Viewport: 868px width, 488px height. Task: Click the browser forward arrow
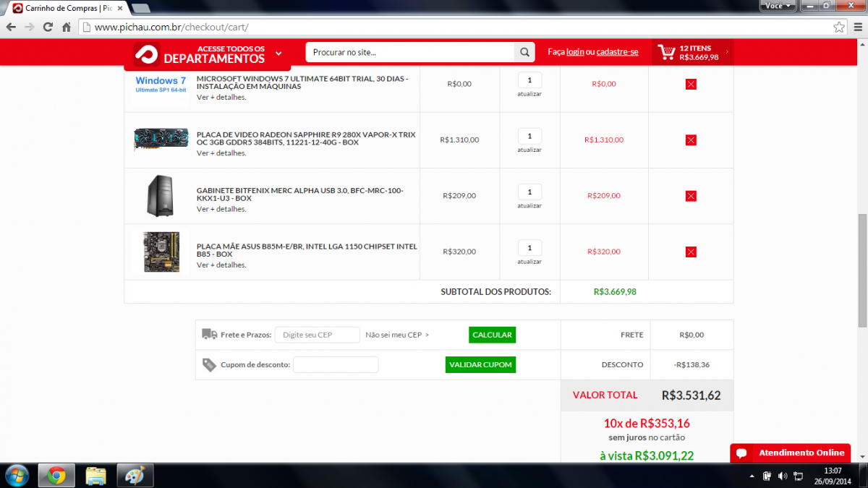[x=29, y=27]
